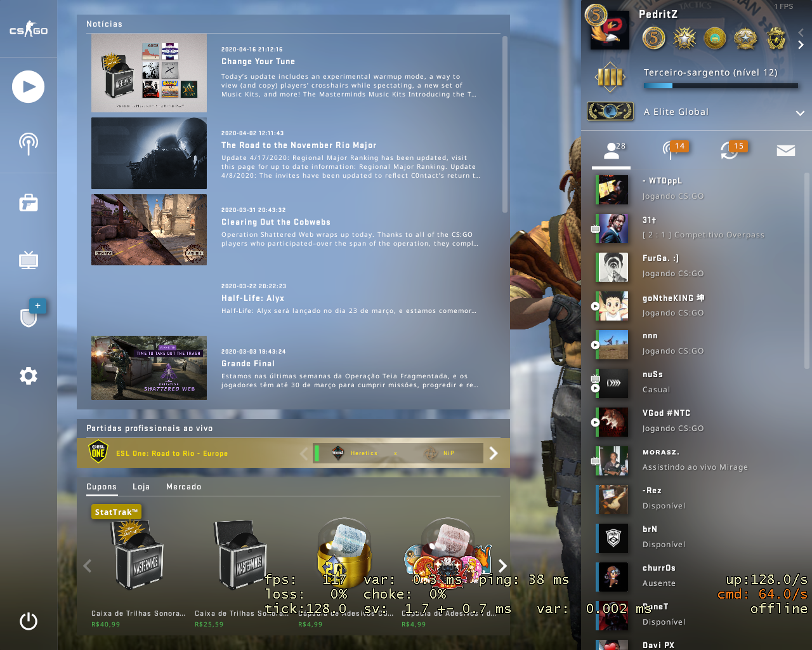Screen dimensions: 812x650
Task: Switch to the Loja tab
Action: pos(141,487)
